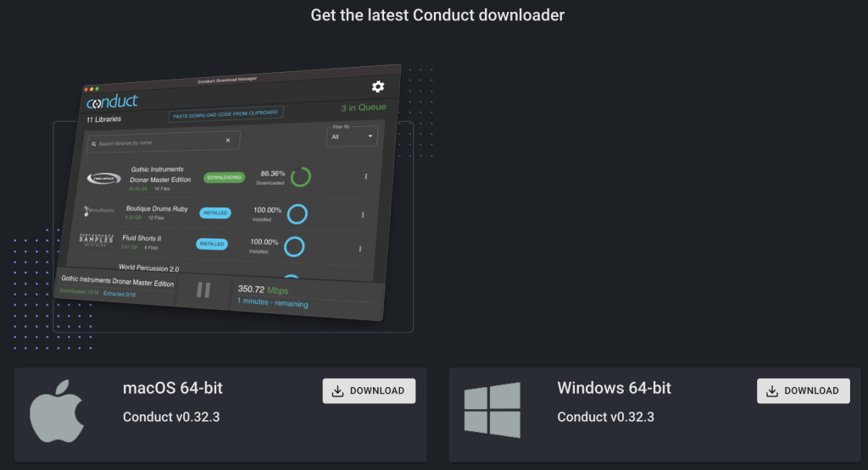The width and height of the screenshot is (868, 470).
Task: Select the Boutique Drums Ruby library name
Action: click(157, 208)
